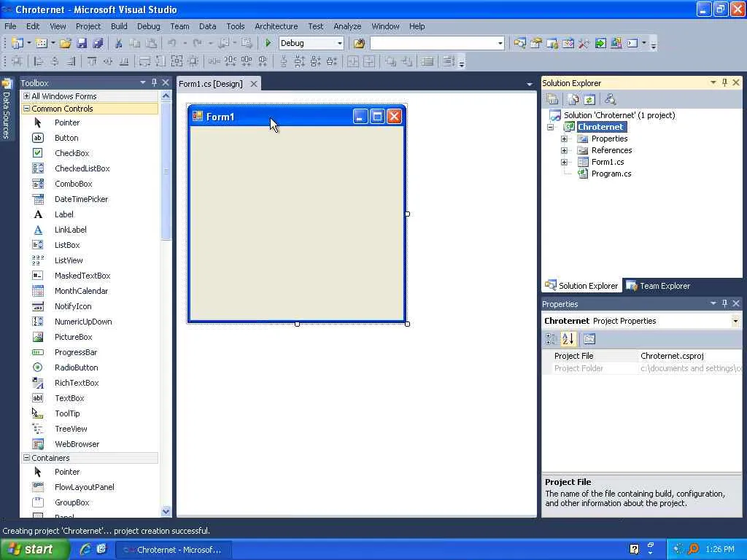747x560 pixels.
Task: Click the Chroternet taskbar button
Action: pos(174,550)
